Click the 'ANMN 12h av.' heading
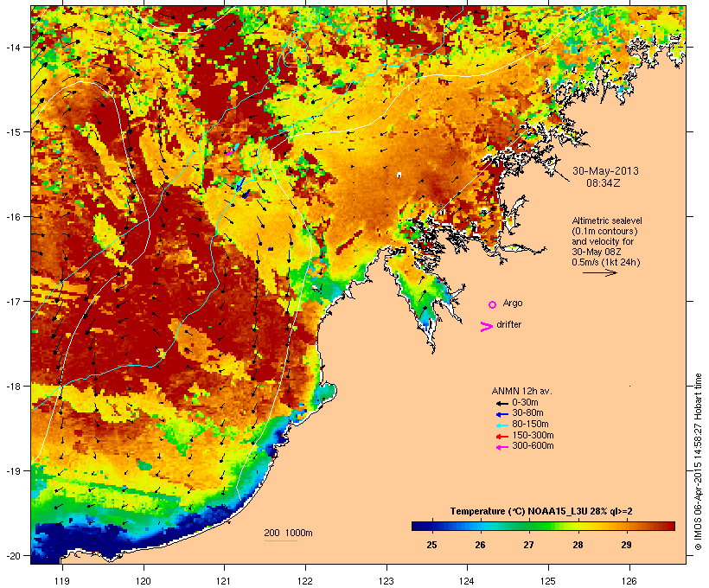This screenshot has width=709, height=588. point(521,391)
